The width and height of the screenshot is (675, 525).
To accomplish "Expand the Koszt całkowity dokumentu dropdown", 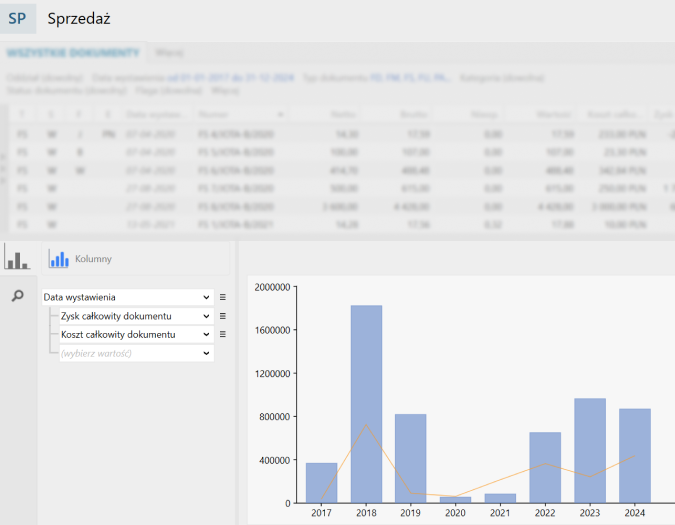I will click(206, 334).
